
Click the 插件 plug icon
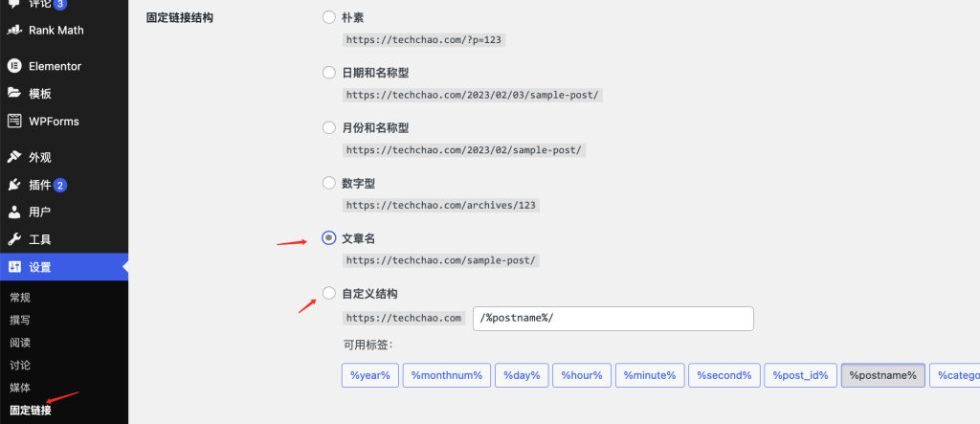coord(14,185)
